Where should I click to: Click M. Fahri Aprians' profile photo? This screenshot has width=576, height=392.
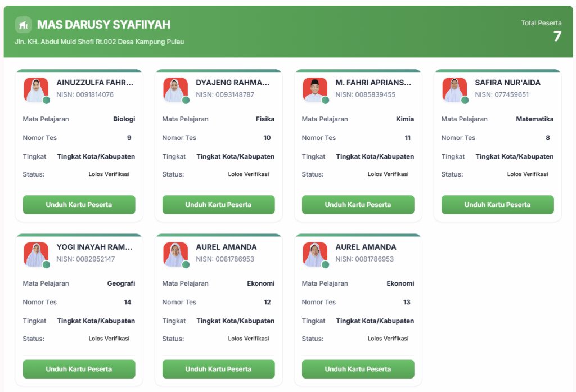pyautogui.click(x=314, y=89)
